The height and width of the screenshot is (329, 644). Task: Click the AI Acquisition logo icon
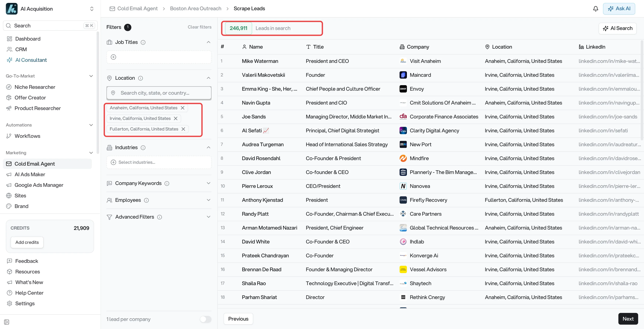tap(12, 9)
